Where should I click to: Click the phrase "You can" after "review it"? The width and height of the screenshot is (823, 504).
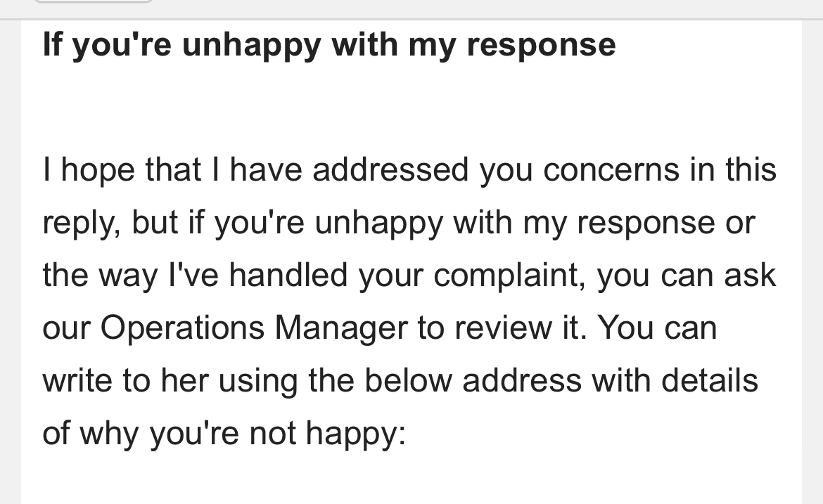point(658,328)
